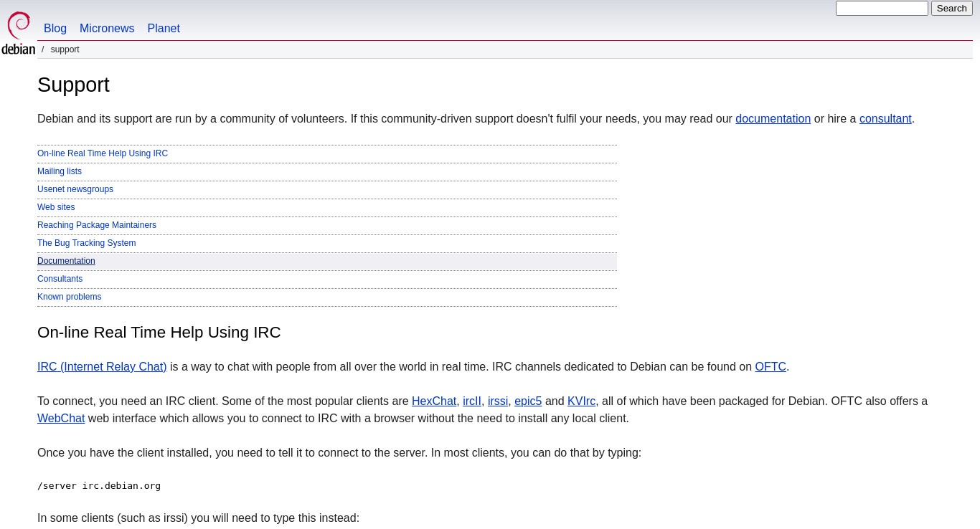The image size is (980, 529).
Task: Click the 'support' breadcrumb text
Action: click(65, 49)
